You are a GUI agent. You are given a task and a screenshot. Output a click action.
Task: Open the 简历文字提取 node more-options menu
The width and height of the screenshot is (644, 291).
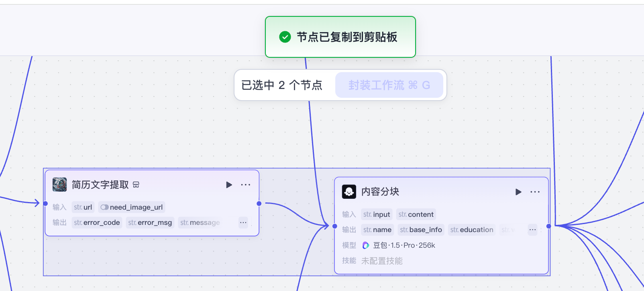coord(245,185)
